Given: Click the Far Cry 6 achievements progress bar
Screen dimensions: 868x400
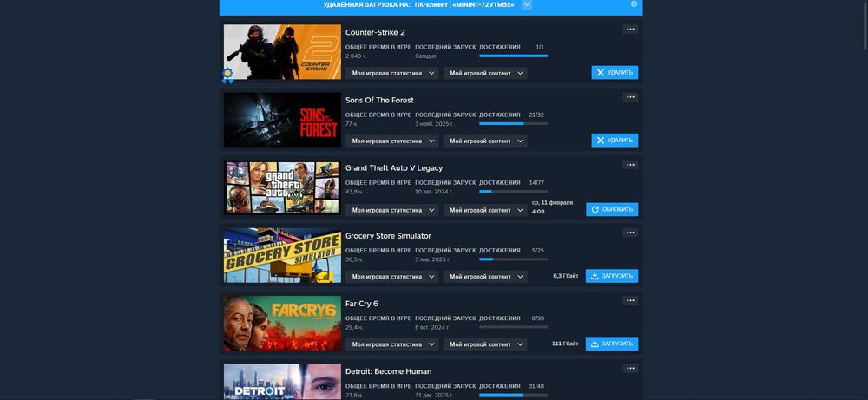Looking at the screenshot, I should pos(513,327).
